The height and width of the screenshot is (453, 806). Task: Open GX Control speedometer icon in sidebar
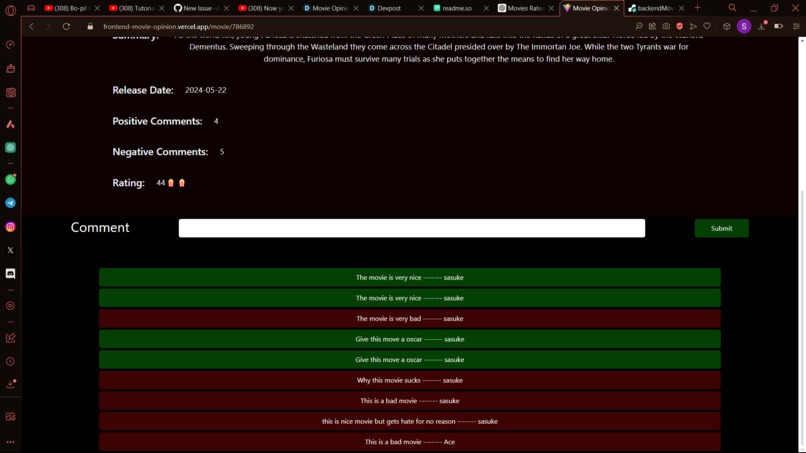pyautogui.click(x=10, y=45)
